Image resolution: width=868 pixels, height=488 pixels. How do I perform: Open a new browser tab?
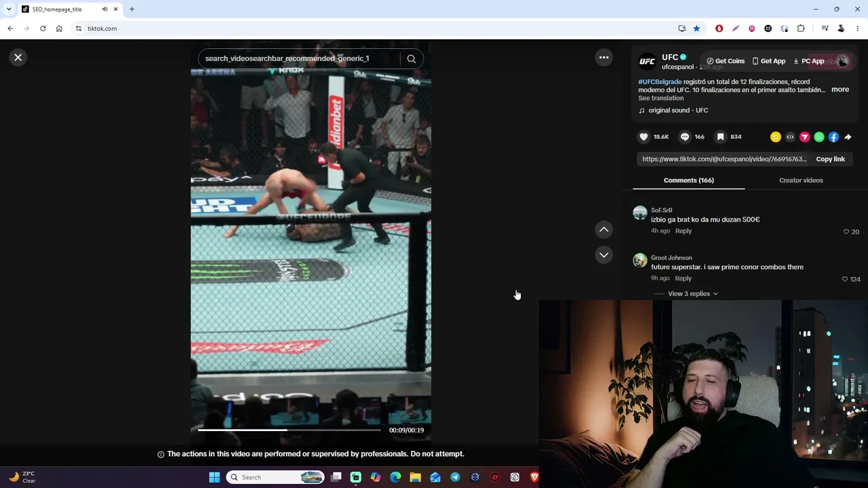tap(132, 9)
